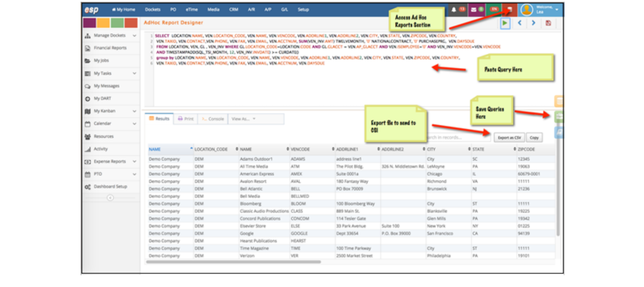Select the red theme swatch
The image size is (644, 287).
(131, 23)
